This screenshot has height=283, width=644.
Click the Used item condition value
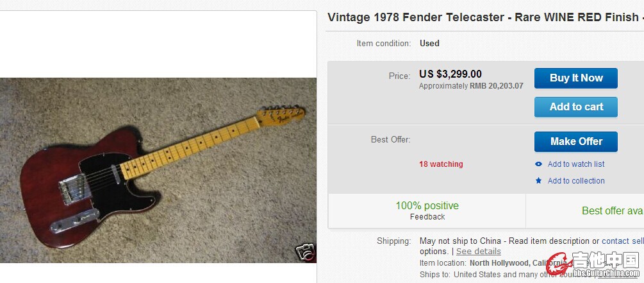[429, 44]
